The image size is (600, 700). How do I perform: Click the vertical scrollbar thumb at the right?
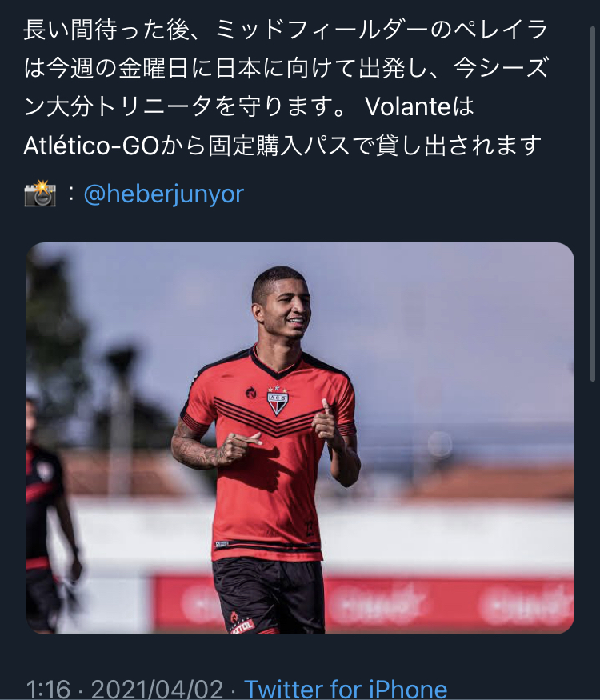(593, 204)
